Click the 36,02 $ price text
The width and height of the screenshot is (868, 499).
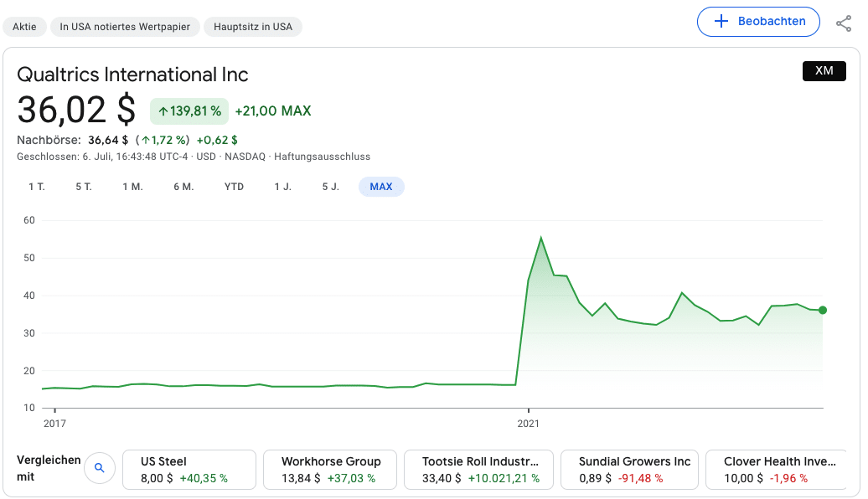pos(76,110)
